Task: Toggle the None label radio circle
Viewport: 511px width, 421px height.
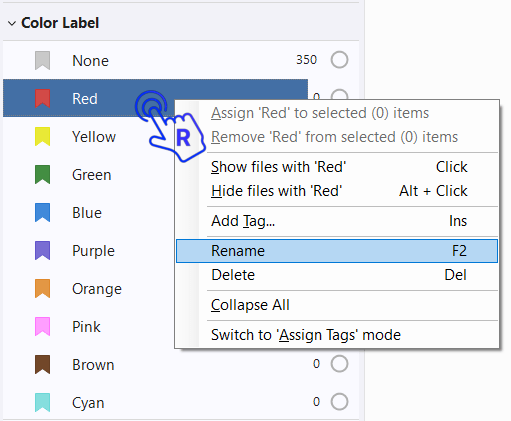Action: (x=339, y=60)
